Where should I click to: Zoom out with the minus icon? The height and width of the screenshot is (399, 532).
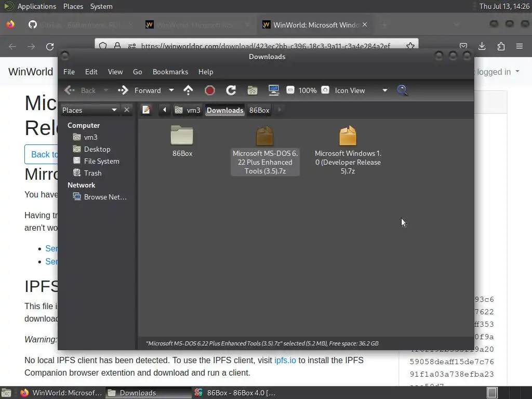[x=290, y=90]
